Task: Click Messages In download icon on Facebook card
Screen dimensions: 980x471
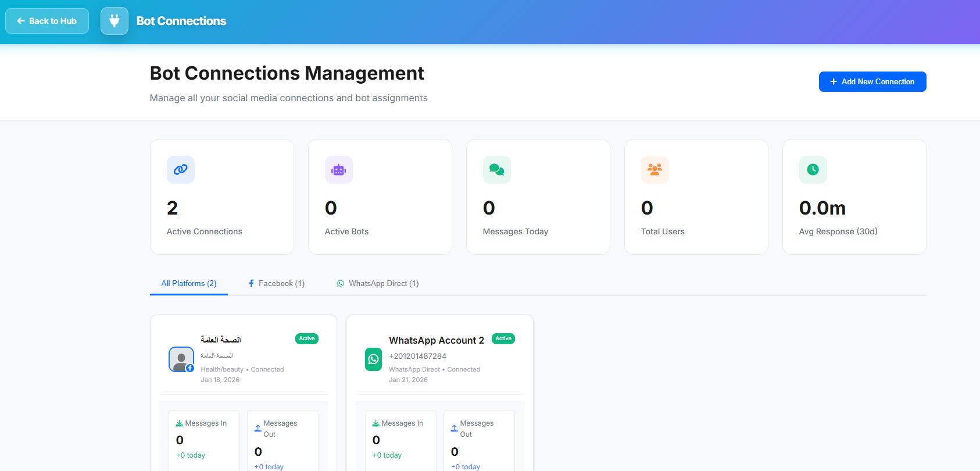Action: tap(180, 423)
